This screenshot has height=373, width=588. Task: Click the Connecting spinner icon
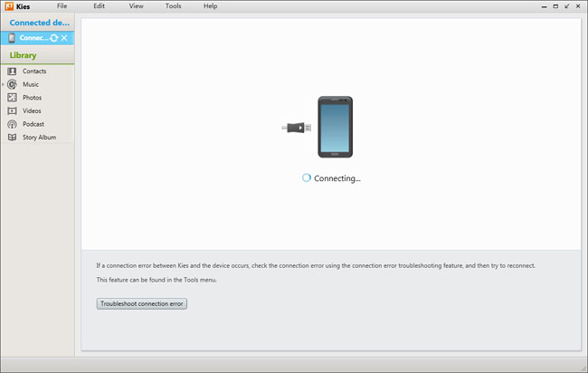pyautogui.click(x=307, y=177)
